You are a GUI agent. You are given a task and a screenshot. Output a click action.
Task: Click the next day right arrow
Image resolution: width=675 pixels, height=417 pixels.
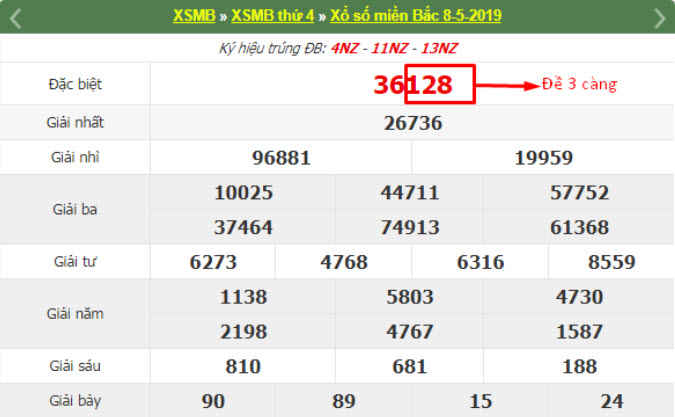coord(658,17)
